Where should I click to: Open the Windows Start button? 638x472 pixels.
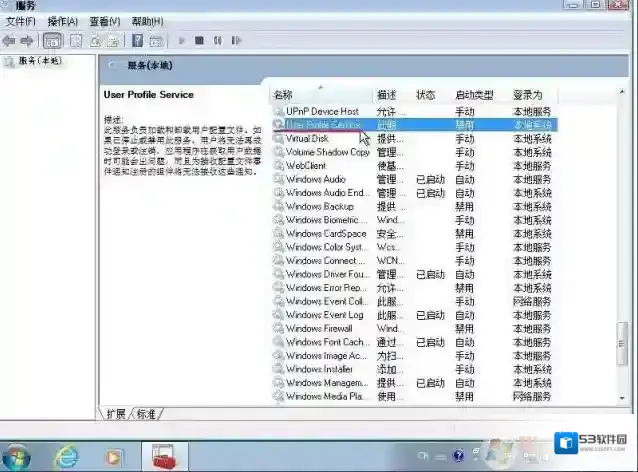pyautogui.click(x=16, y=457)
